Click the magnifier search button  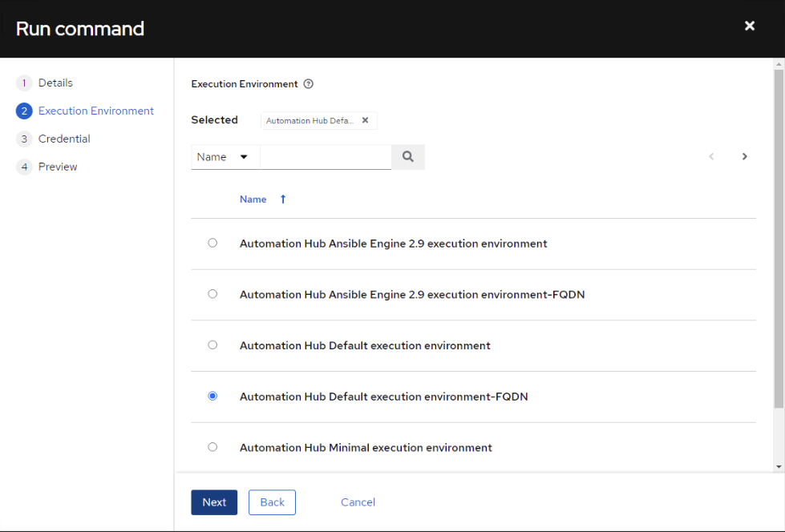(x=408, y=157)
